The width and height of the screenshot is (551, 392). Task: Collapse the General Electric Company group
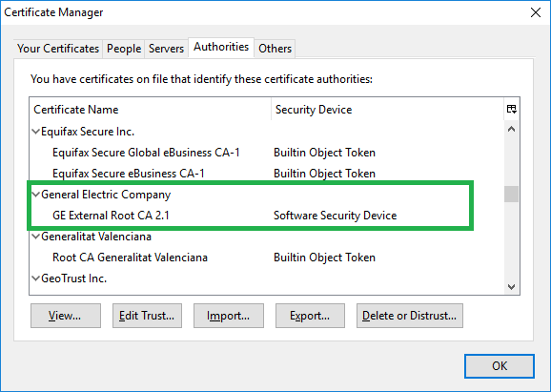[x=35, y=195]
